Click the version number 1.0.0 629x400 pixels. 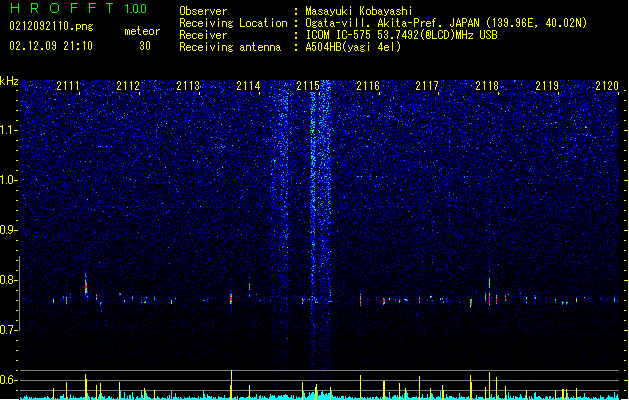click(x=136, y=8)
